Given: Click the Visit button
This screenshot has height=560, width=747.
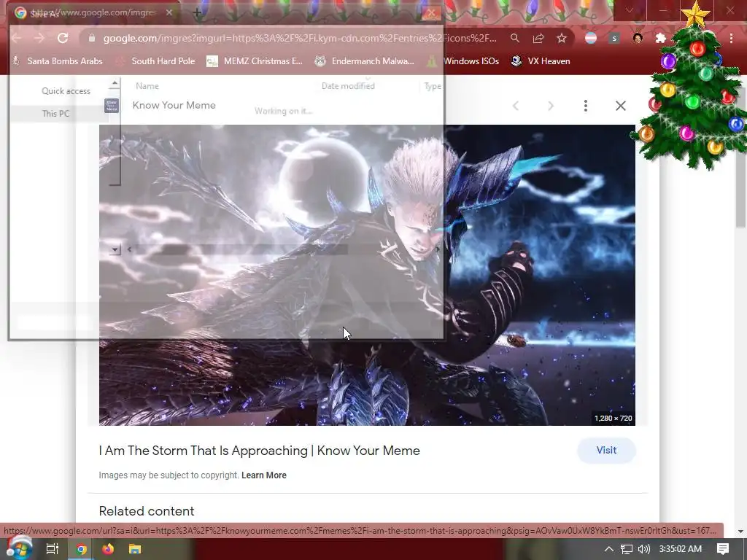Looking at the screenshot, I should point(606,451).
